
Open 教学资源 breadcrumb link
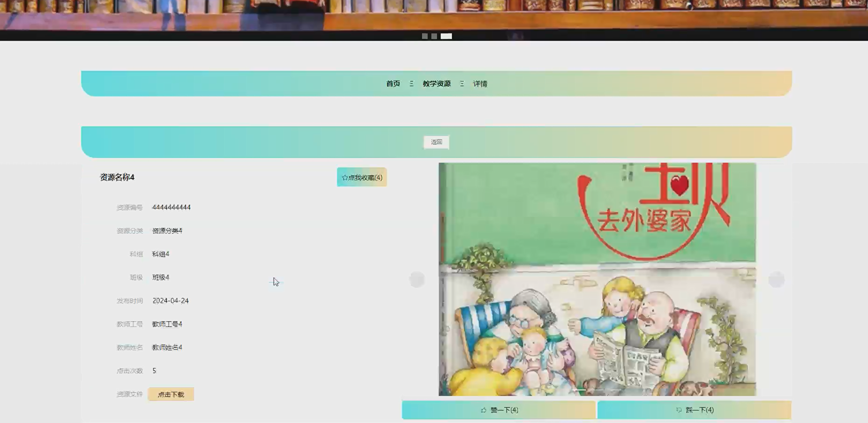point(437,83)
